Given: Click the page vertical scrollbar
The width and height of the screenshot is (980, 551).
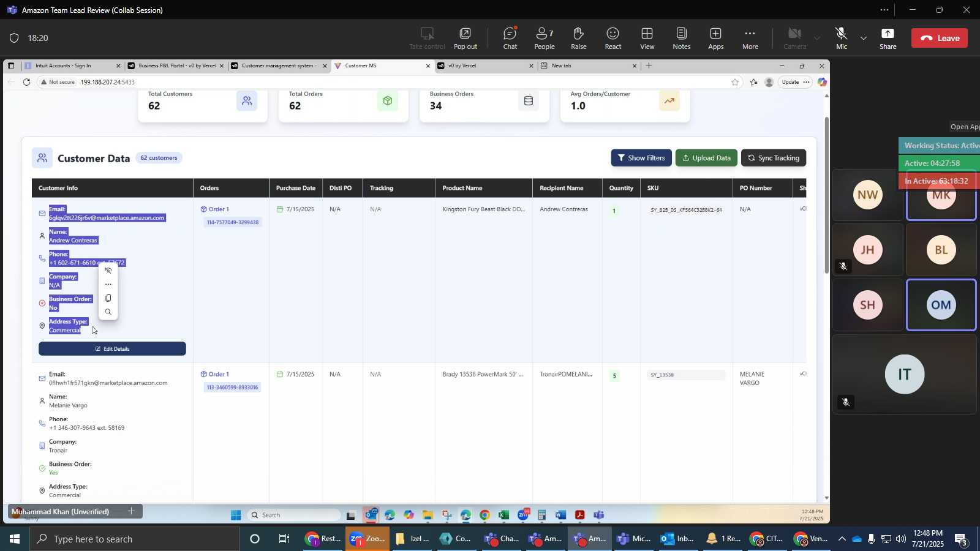Looking at the screenshot, I should click(x=826, y=195).
